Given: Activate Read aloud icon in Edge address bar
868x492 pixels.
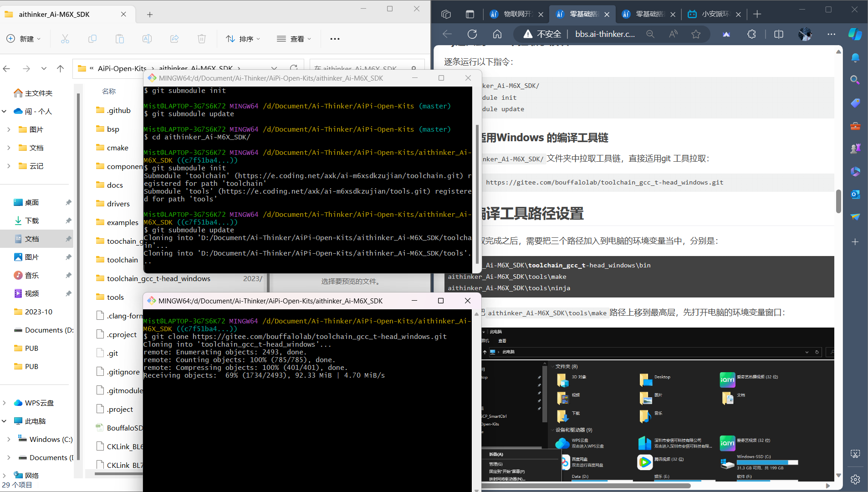Looking at the screenshot, I should 673,34.
